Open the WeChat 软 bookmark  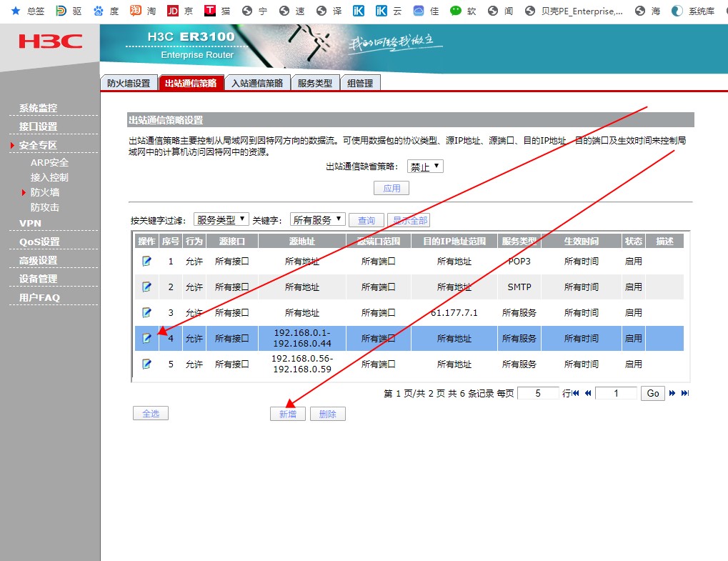[x=463, y=11]
